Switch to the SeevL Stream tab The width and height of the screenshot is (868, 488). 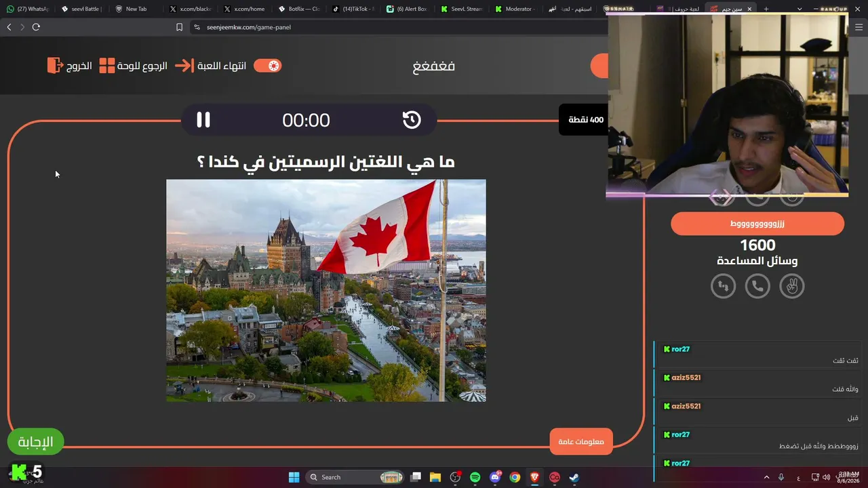[461, 9]
